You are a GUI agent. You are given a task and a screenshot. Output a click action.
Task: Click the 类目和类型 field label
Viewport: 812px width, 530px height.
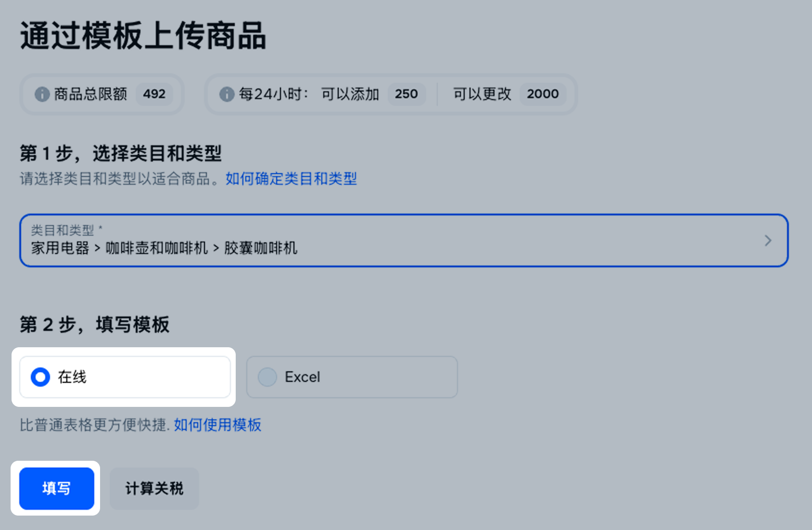63,230
